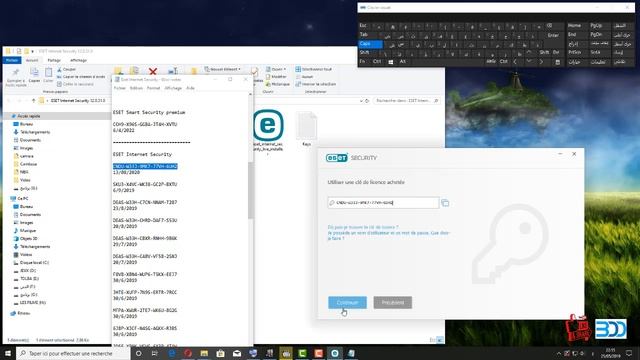Image resolution: width=640 pixels, height=360 pixels.
Task: Open Notepad's Affichage menu
Action: click(x=173, y=88)
